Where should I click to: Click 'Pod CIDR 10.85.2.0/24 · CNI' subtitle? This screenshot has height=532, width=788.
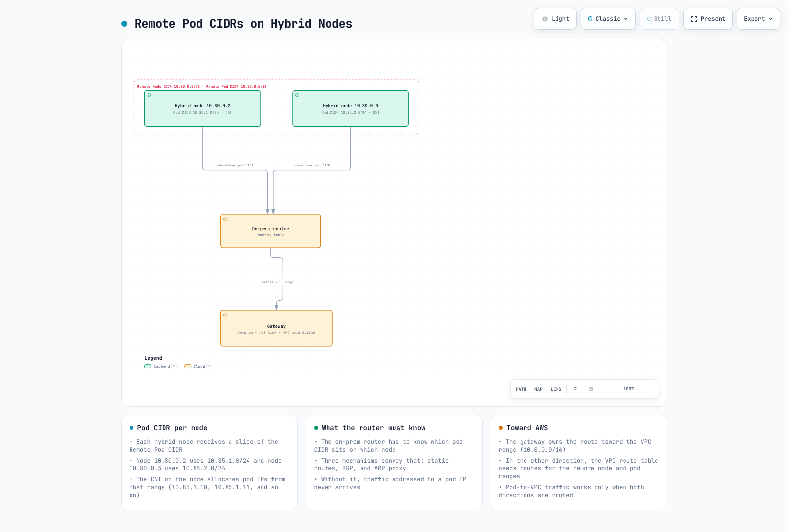(x=350, y=113)
